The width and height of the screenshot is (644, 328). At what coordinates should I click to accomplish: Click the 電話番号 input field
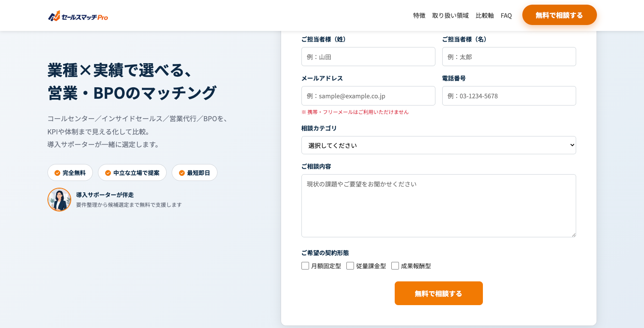(509, 96)
